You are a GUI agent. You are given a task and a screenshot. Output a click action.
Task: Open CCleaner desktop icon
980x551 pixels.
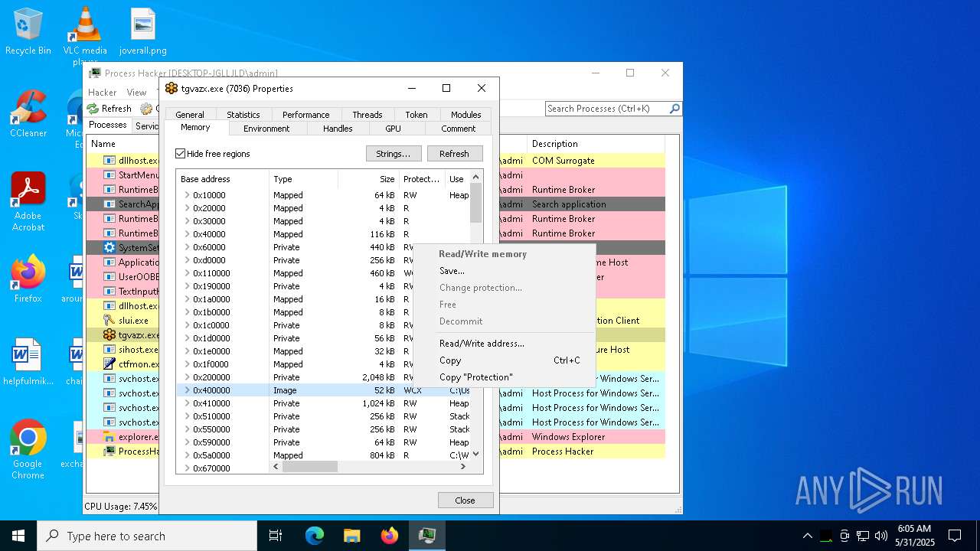coord(28,115)
